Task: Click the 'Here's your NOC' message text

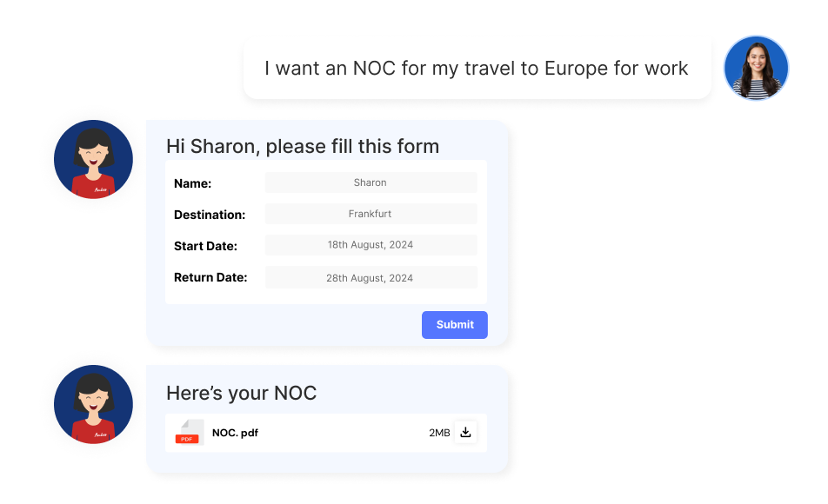Action: point(241,393)
